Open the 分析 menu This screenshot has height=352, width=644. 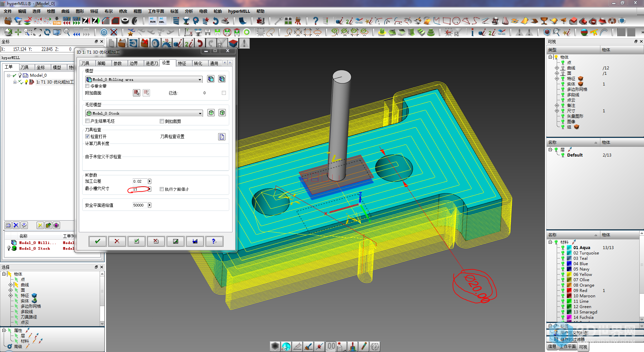tap(189, 11)
